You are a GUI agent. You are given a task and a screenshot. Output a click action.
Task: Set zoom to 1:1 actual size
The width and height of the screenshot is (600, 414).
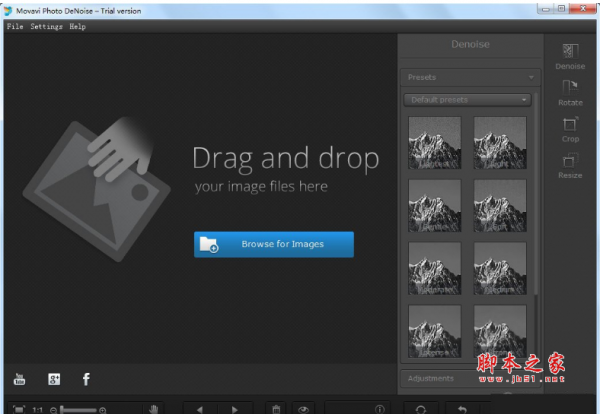point(38,410)
